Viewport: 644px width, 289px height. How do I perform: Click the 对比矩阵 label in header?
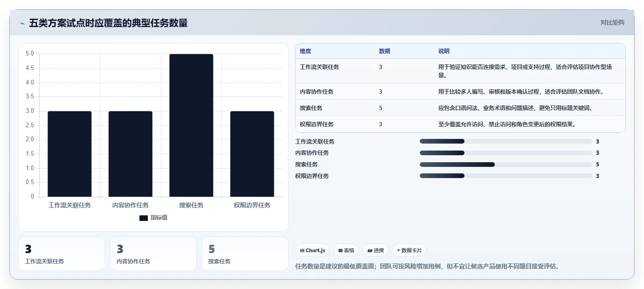(x=612, y=22)
